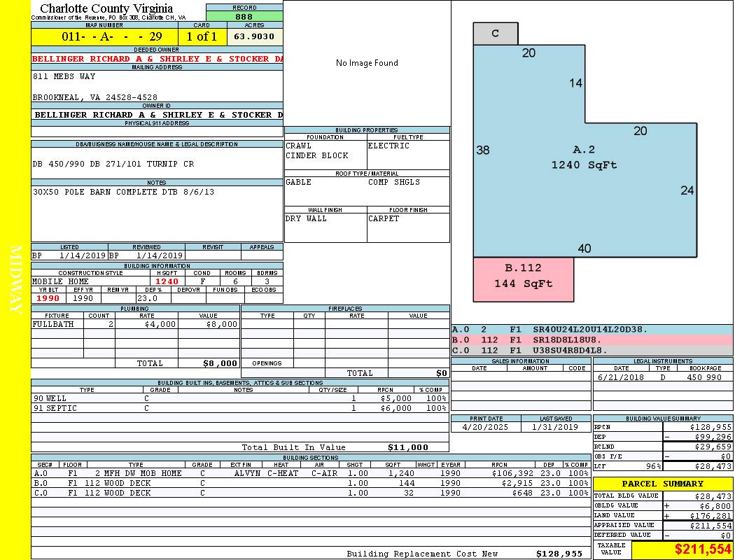Select the red deeded owner name
Image resolution: width=735 pixels, height=560 pixels.
157,59
